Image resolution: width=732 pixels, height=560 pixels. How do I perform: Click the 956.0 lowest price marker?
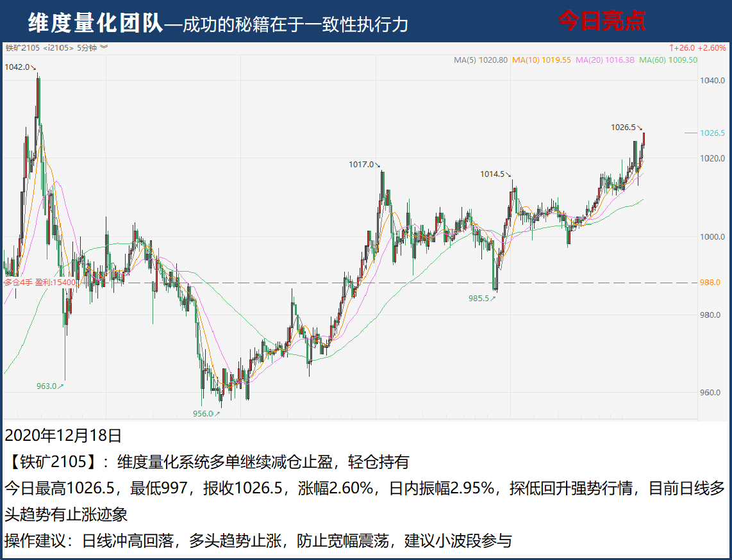(x=204, y=414)
